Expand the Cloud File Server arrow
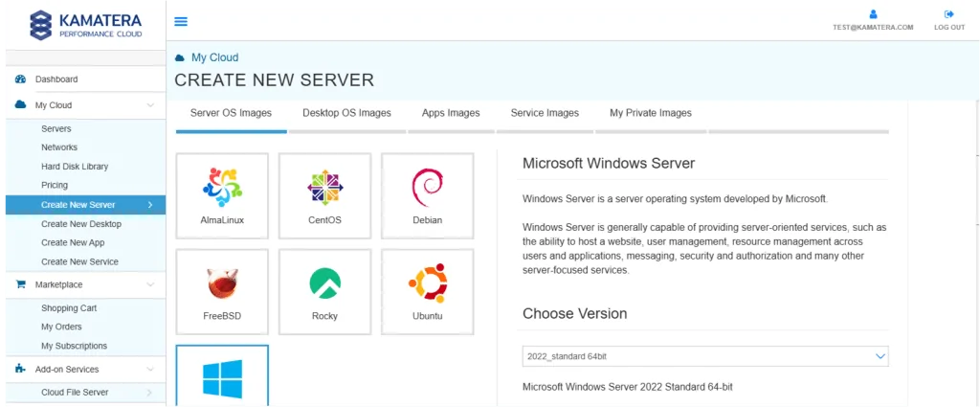This screenshot has width=980, height=407. click(149, 393)
